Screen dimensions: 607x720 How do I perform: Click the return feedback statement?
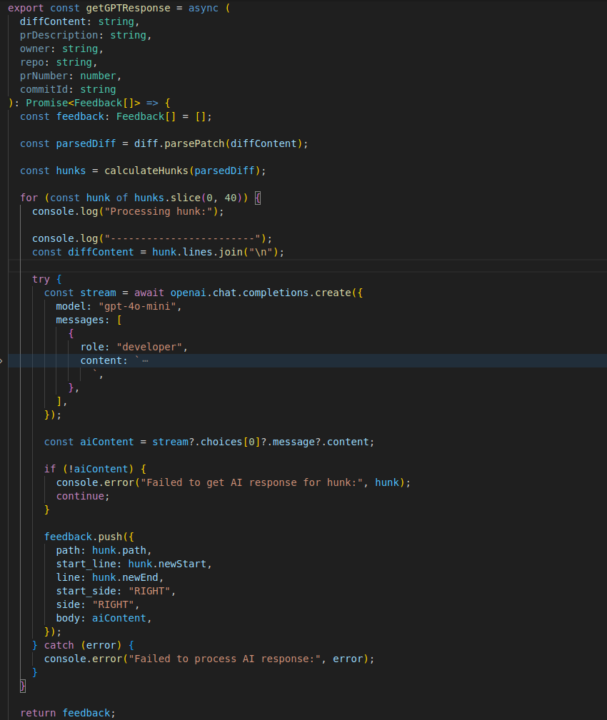tap(67, 712)
